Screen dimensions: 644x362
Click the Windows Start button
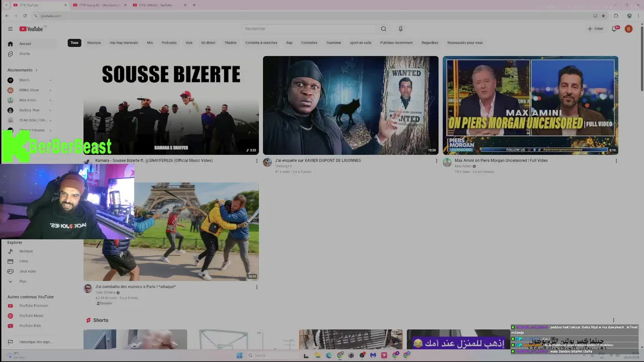tap(239, 355)
